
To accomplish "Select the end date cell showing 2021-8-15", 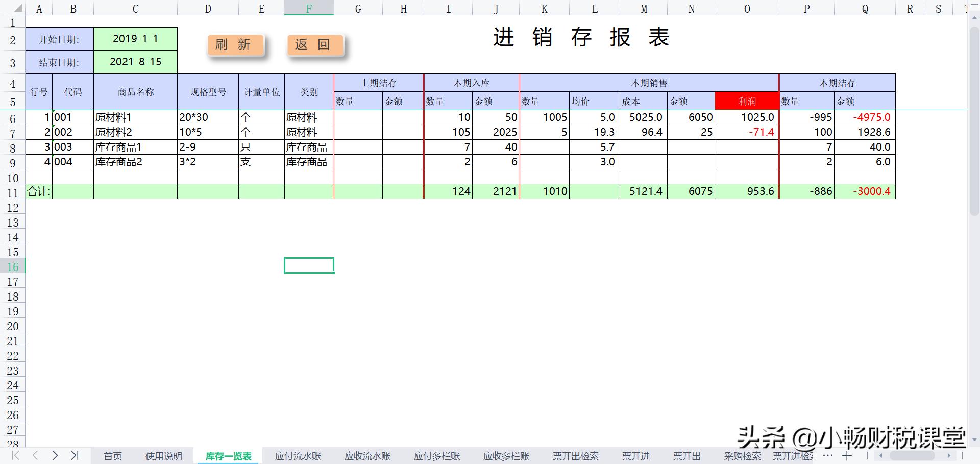I will tap(135, 61).
